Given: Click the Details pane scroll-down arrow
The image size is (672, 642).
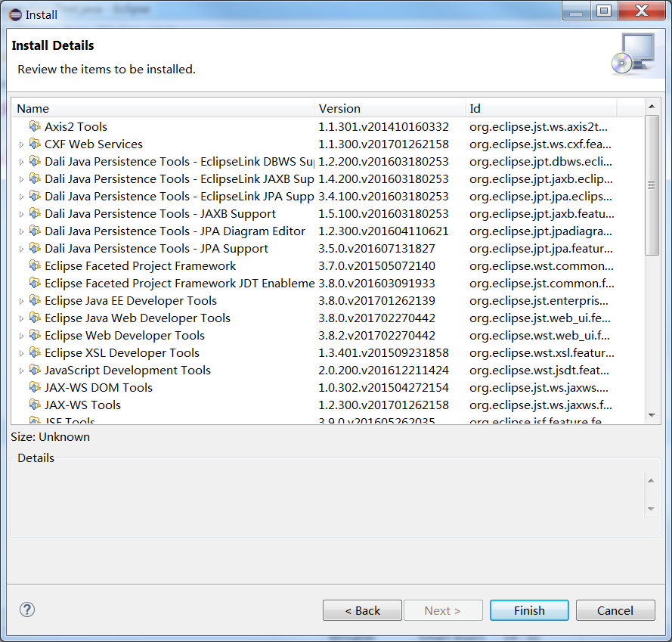Looking at the screenshot, I should point(651,509).
